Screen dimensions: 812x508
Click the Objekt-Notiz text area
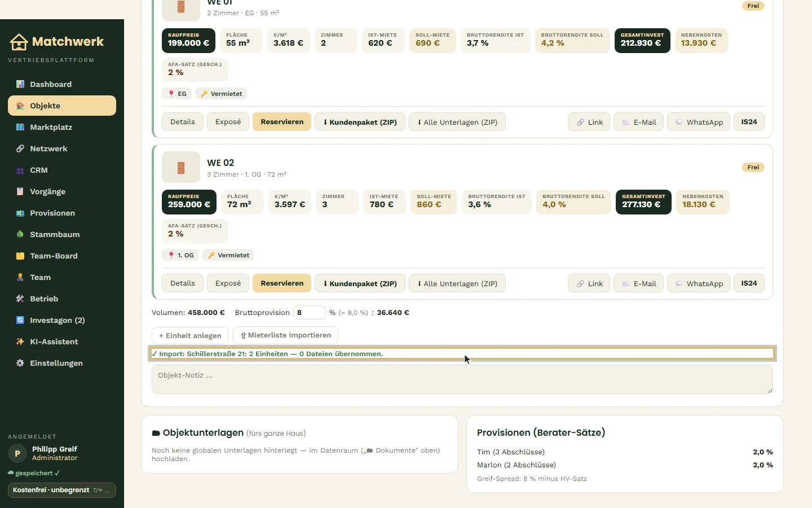[x=462, y=379]
